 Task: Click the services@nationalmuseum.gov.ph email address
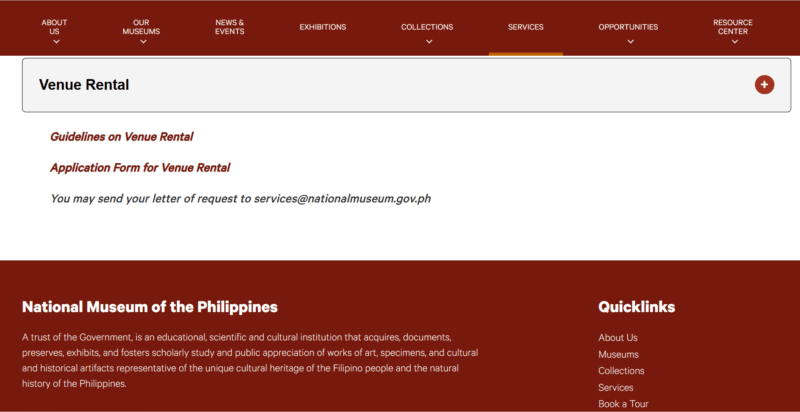point(342,198)
